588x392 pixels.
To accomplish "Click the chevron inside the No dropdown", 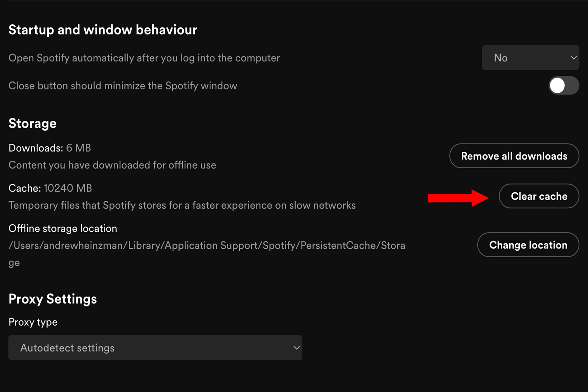I will (574, 58).
